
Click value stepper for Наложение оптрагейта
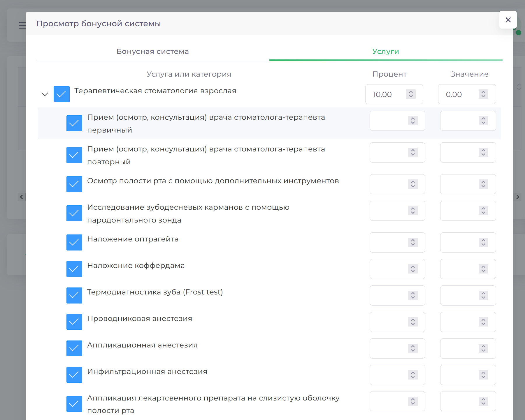coord(483,242)
